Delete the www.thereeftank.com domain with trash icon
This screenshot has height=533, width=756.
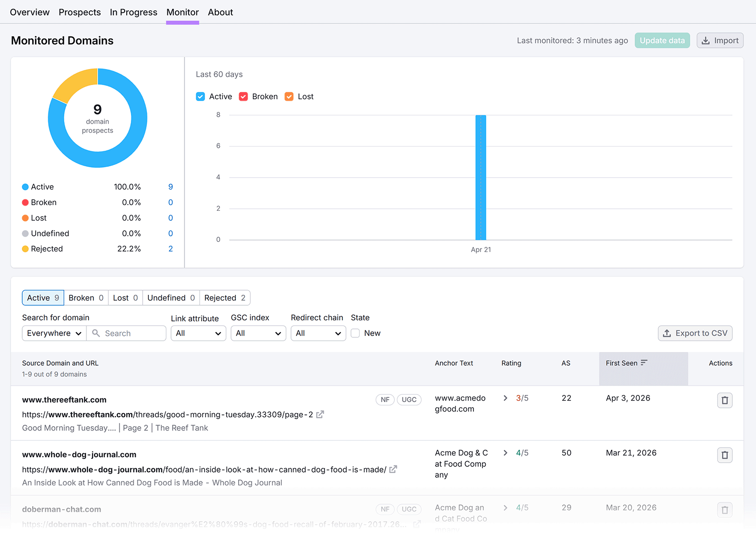[x=724, y=400]
